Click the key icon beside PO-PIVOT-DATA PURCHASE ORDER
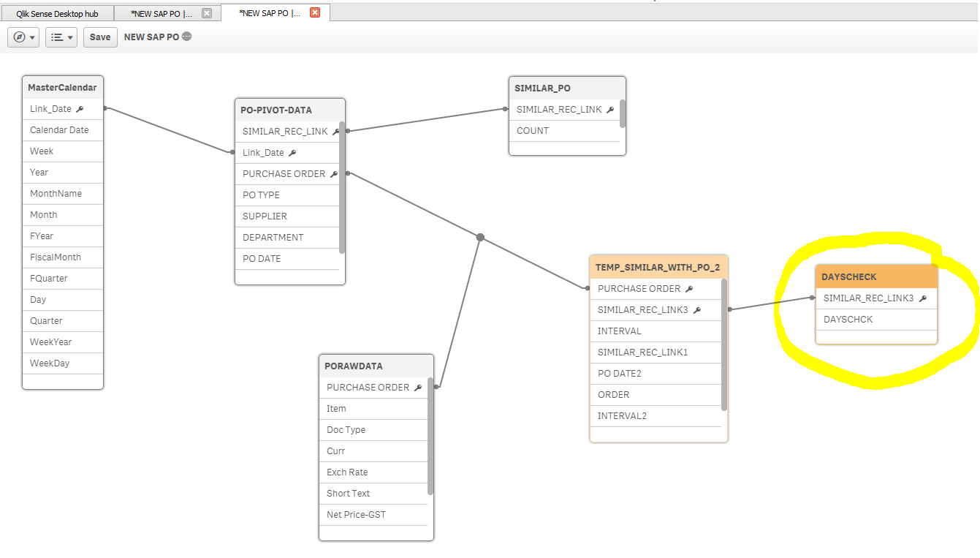This screenshot has width=980, height=558. click(334, 174)
